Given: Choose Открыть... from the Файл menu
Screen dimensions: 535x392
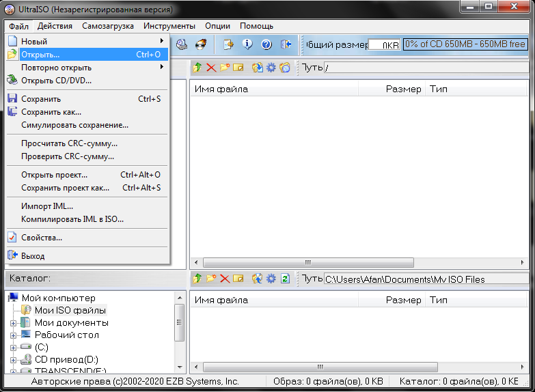Looking at the screenshot, I should click(87, 55).
